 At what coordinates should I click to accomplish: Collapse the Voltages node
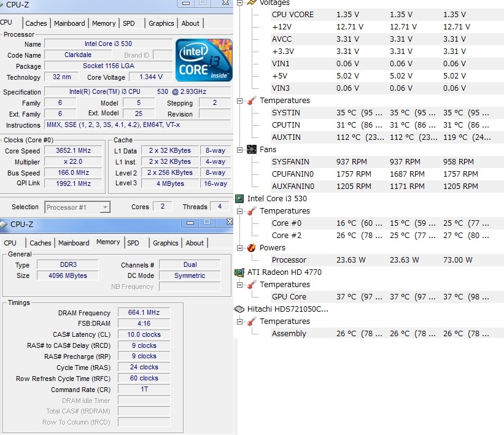tap(239, 2)
